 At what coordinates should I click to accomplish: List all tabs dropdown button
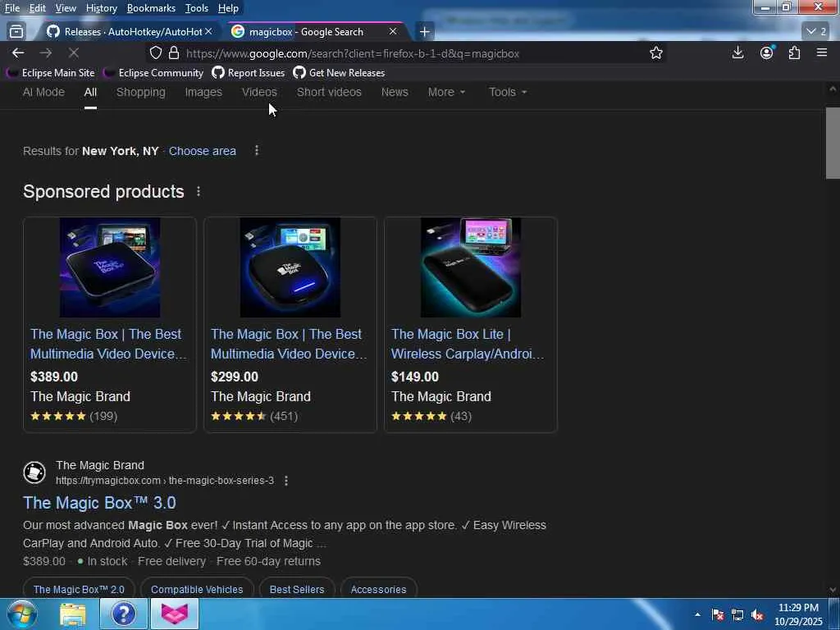816,32
